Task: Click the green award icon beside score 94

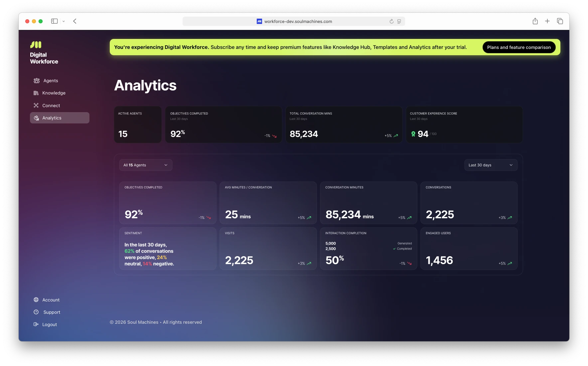Action: pos(413,134)
